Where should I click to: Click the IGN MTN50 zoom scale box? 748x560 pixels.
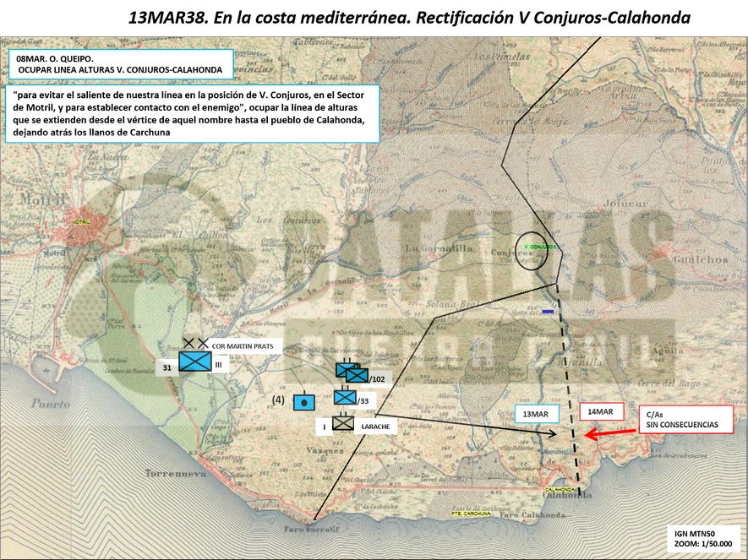click(x=703, y=538)
